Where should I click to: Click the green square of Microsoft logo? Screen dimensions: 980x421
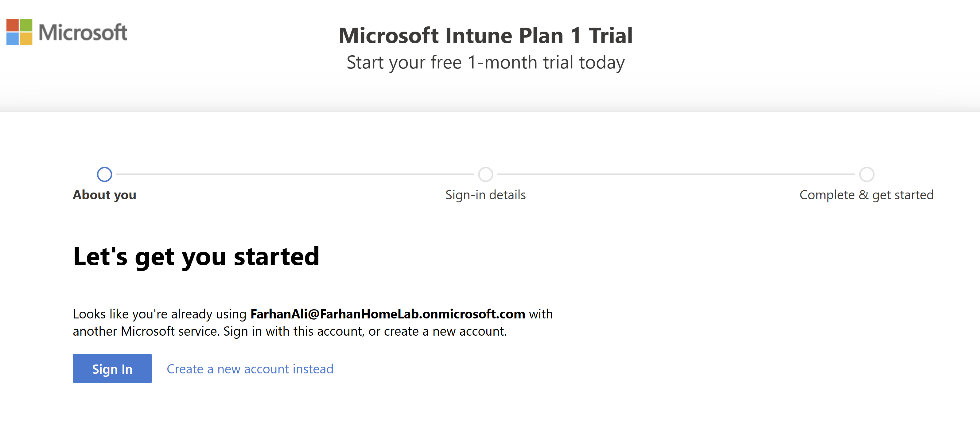coord(26,25)
